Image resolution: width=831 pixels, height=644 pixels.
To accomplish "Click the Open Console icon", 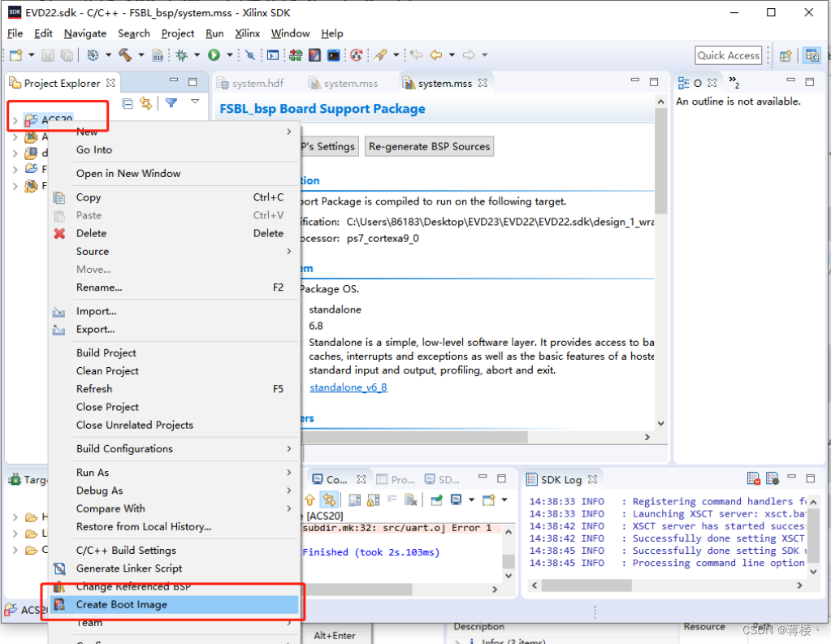I will (x=488, y=499).
